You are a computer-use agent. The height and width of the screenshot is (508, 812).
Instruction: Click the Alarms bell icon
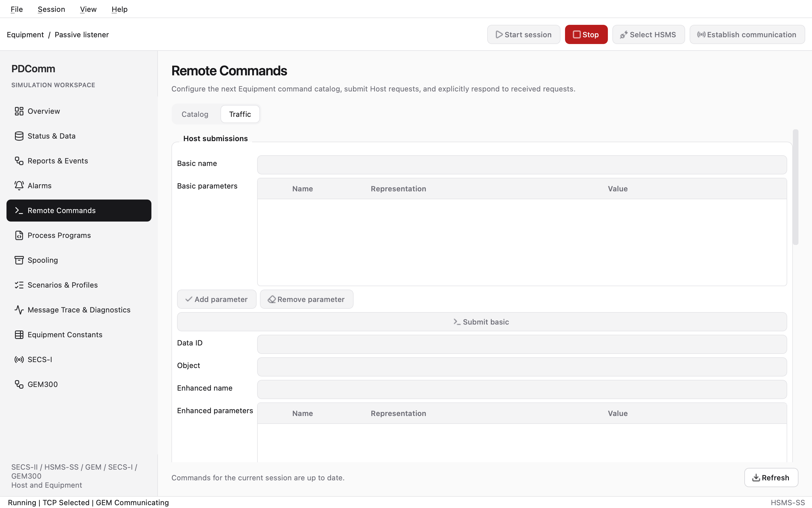tap(19, 186)
